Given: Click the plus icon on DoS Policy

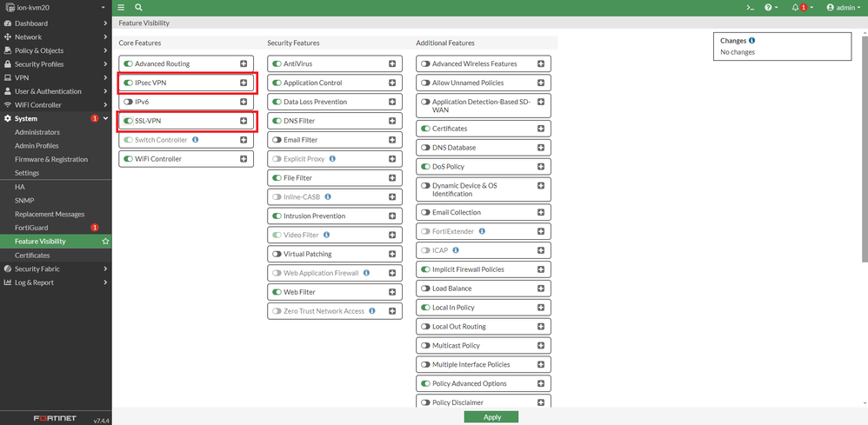Looking at the screenshot, I should coord(541,167).
